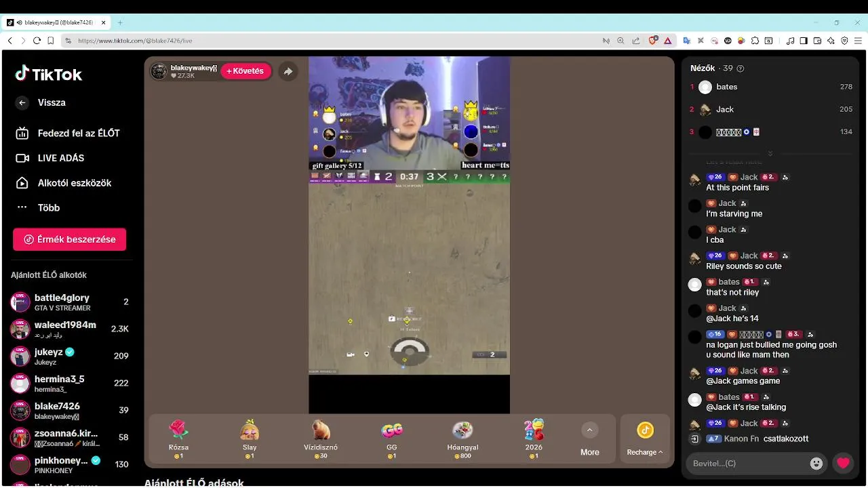Click the Követés follow button
This screenshot has height=488, width=868.
click(245, 71)
